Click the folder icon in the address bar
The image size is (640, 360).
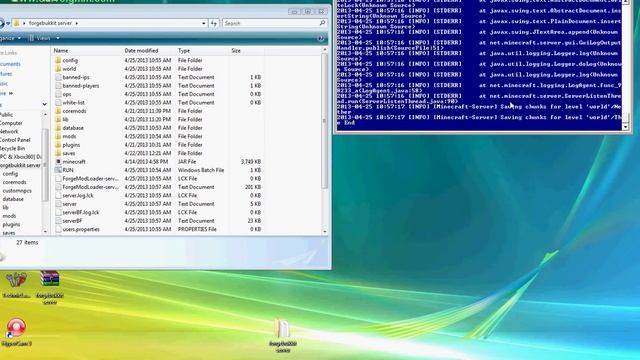pyautogui.click(x=16, y=23)
